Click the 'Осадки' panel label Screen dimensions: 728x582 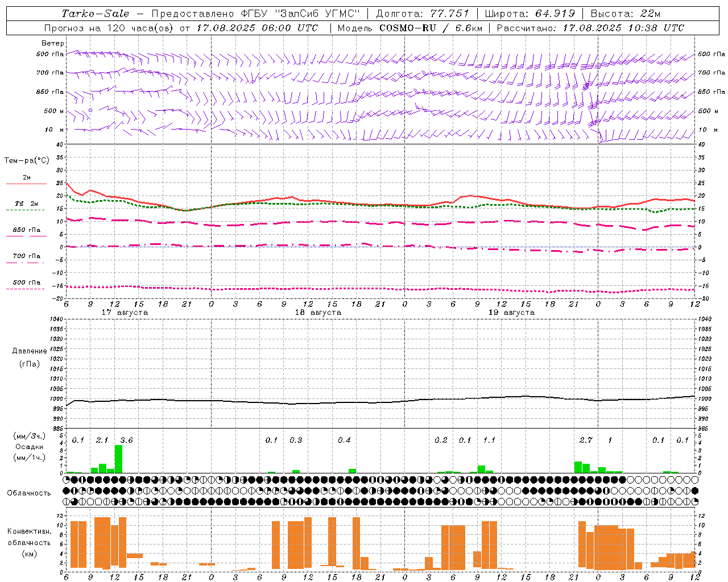[30, 447]
